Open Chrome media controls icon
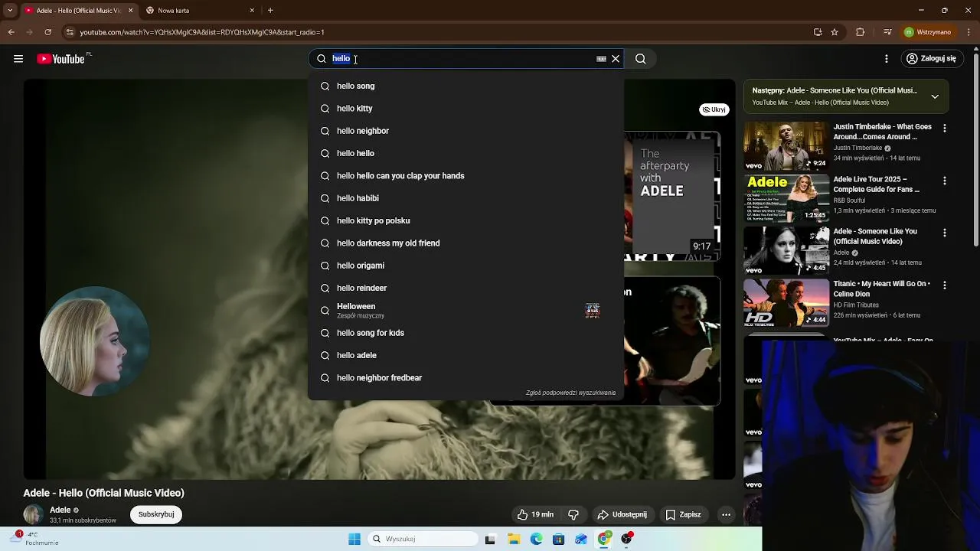980x551 pixels. [887, 32]
